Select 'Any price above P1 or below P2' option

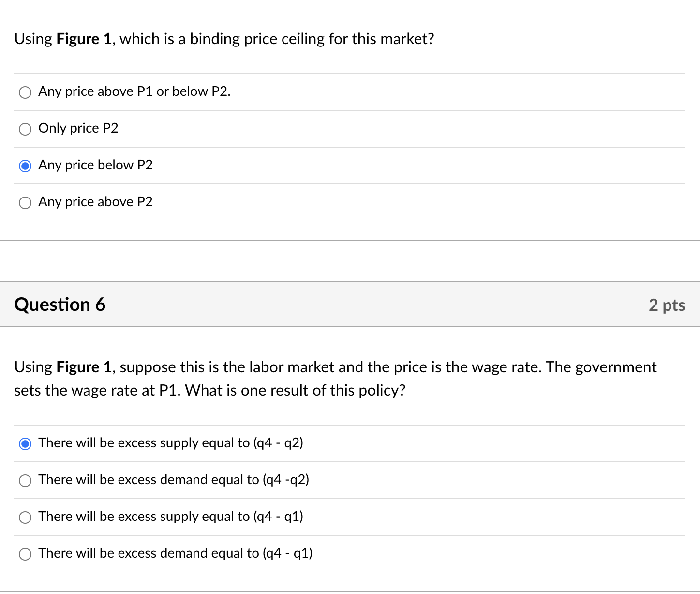[x=134, y=91]
